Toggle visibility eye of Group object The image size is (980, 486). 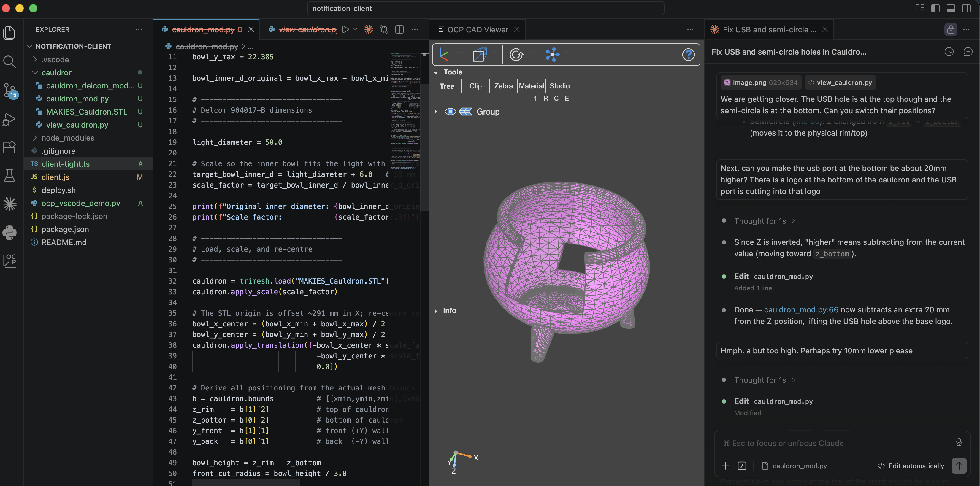point(450,112)
